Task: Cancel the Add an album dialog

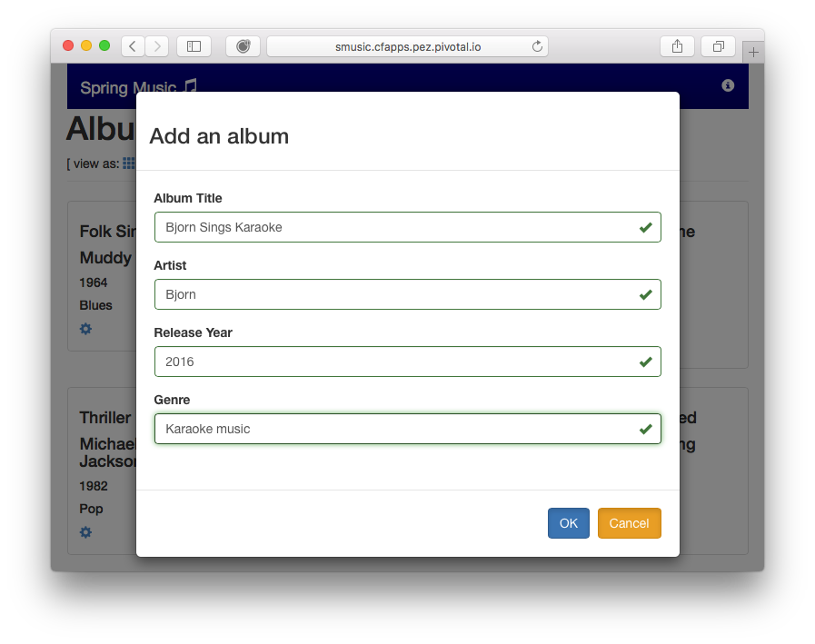Action: click(630, 523)
